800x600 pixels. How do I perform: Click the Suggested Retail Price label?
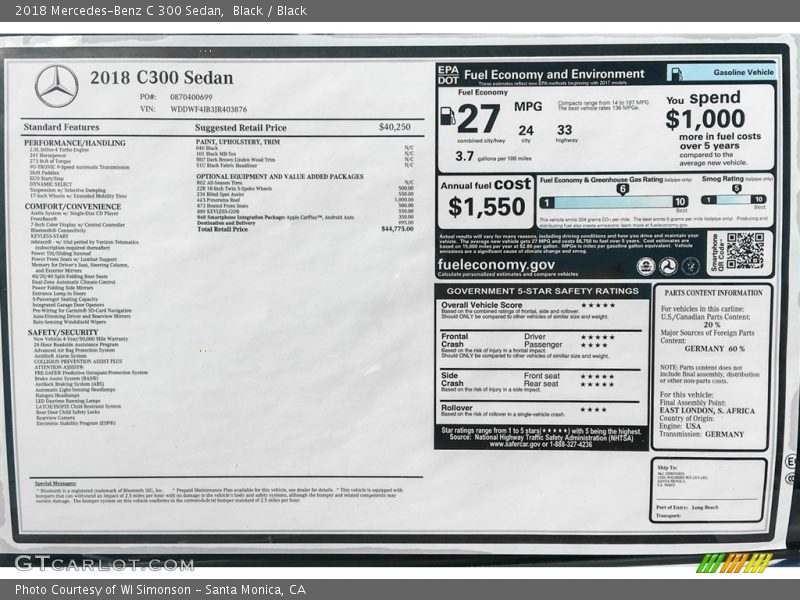[240, 128]
